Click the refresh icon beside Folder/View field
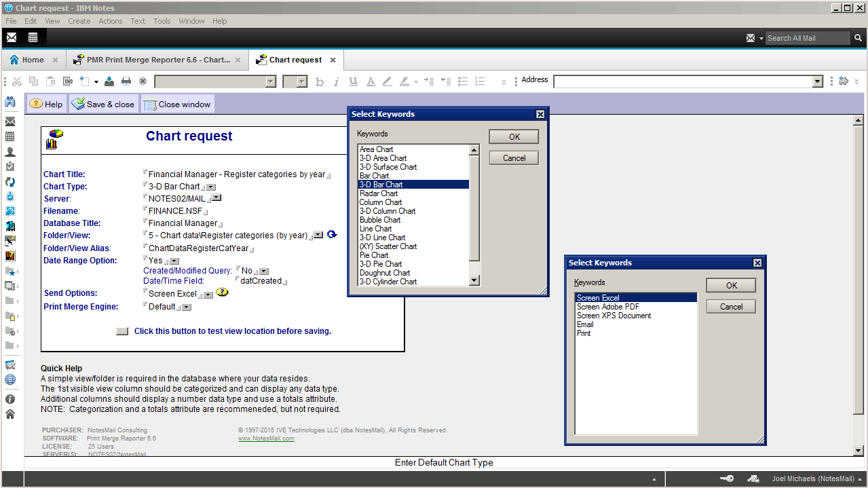This screenshot has height=488, width=868. tap(332, 235)
